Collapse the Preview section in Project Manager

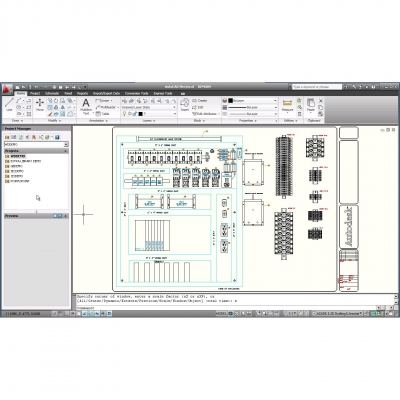click(66, 216)
